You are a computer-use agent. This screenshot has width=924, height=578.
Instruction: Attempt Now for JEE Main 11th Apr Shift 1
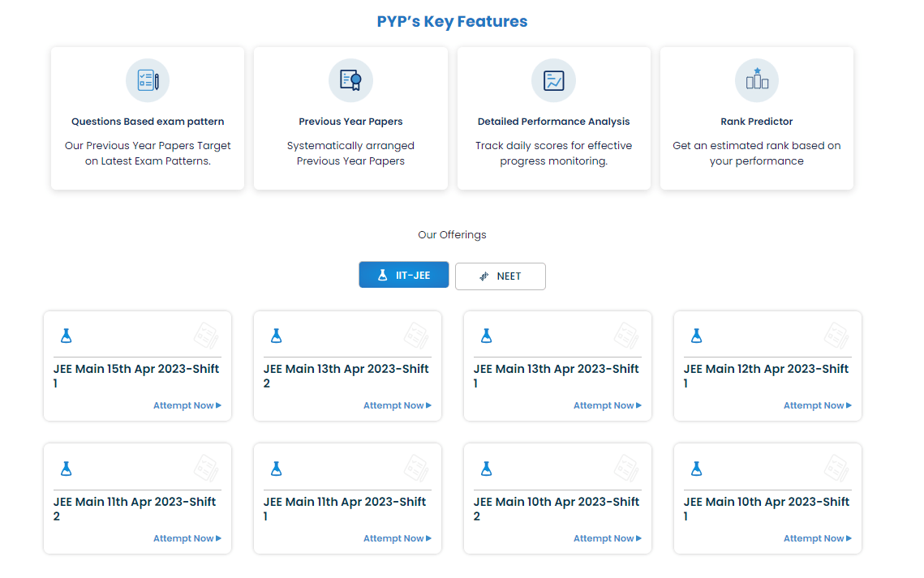click(397, 538)
